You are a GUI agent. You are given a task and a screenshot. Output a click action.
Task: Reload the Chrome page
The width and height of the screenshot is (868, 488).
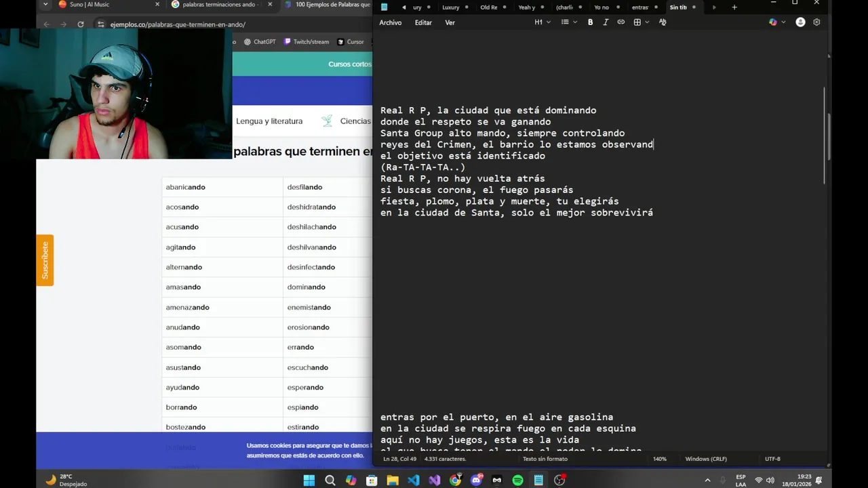coord(81,24)
